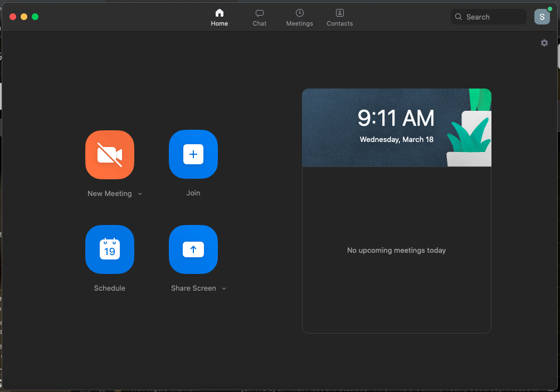
Task: Switch to the Chat tab
Action: tap(260, 17)
